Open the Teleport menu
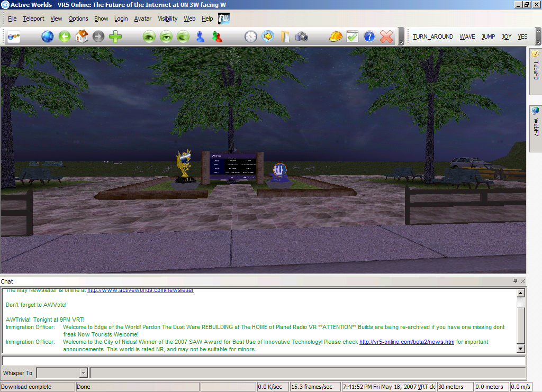Viewport: 542px width, 392px height. (x=33, y=19)
